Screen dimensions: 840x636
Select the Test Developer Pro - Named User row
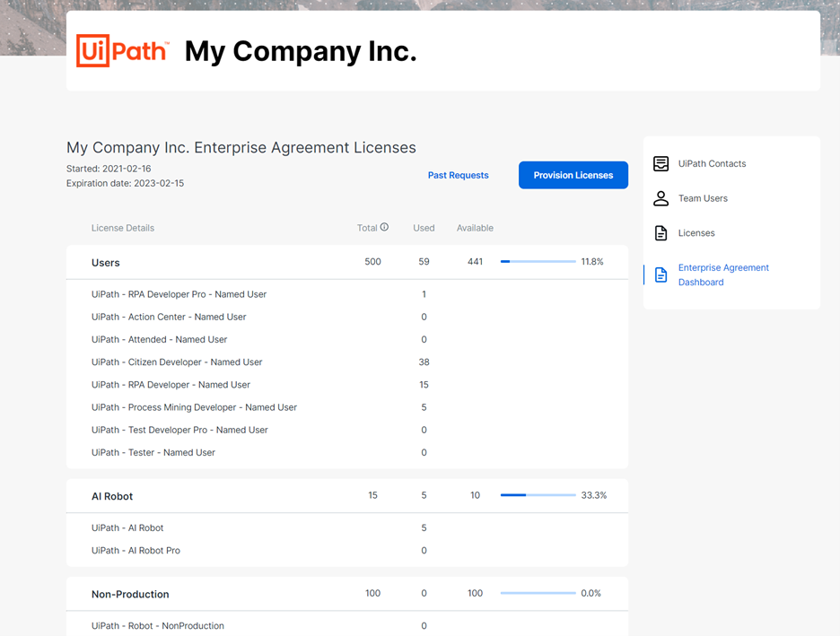[x=347, y=430]
